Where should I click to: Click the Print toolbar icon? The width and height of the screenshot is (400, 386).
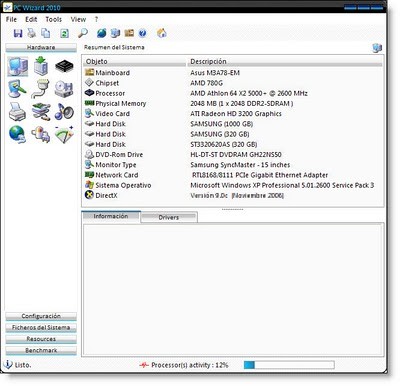(32, 33)
